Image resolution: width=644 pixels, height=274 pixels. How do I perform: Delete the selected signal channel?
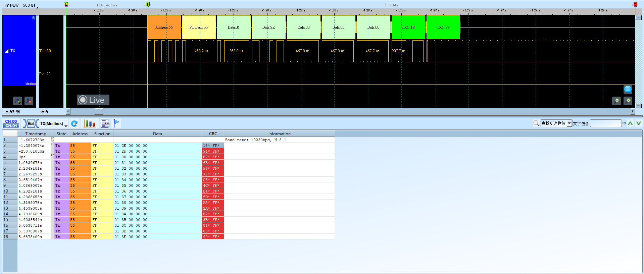point(29,101)
